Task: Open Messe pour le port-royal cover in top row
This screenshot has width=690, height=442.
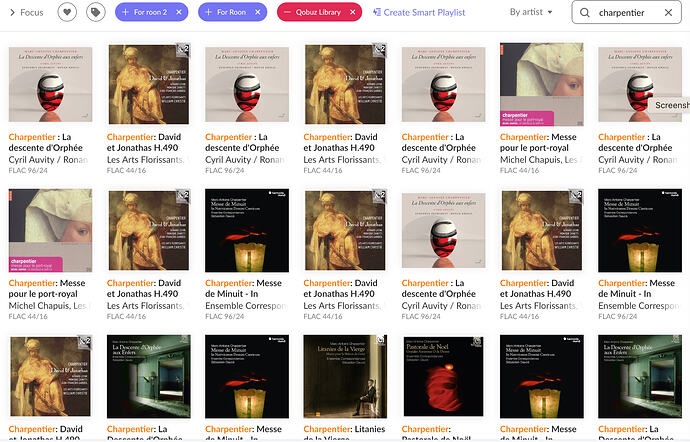Action: (542, 85)
